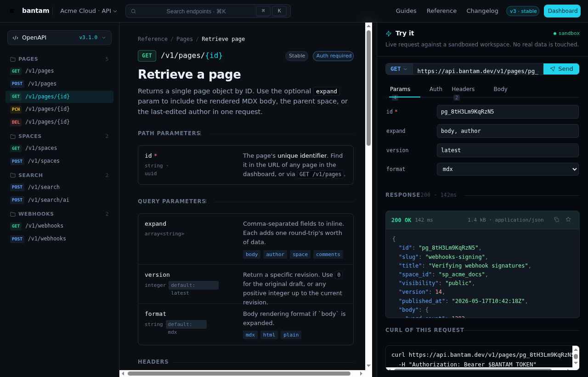Click the sandbox status indicator

[x=566, y=34]
